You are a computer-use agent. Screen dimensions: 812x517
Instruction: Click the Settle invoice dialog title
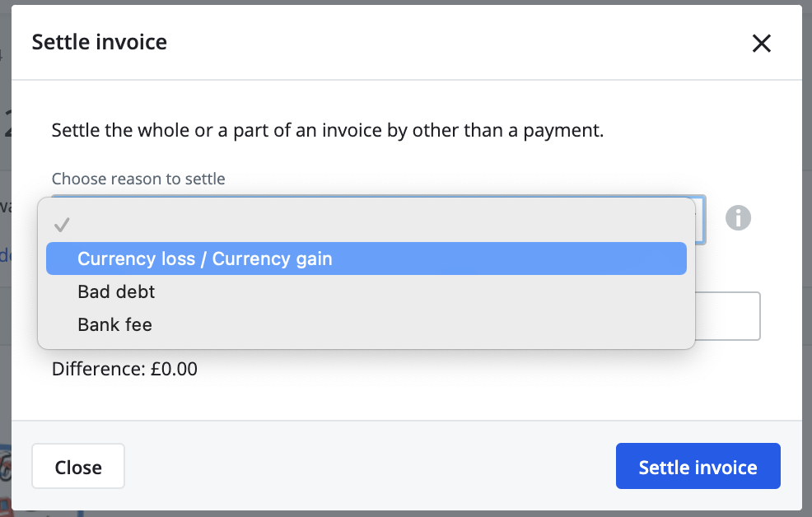click(99, 42)
